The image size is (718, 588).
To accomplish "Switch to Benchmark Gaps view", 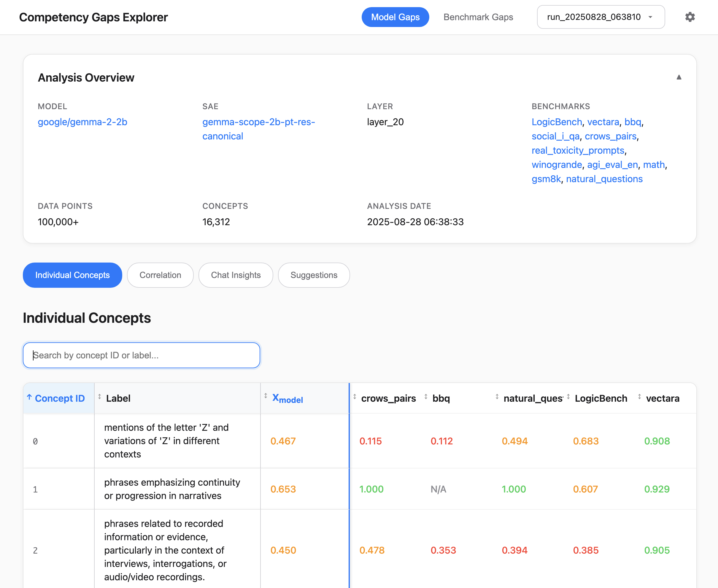I will (x=478, y=17).
